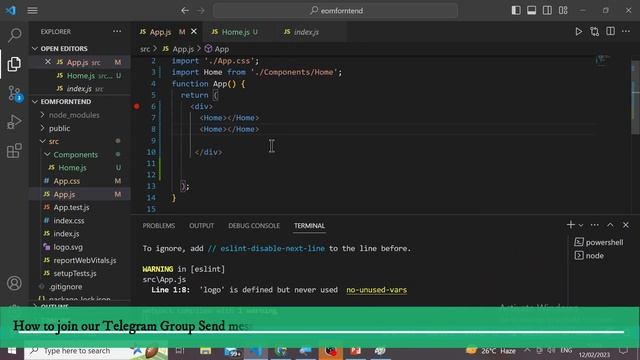
Task: Open Explorer Views and More Actions ellipsis
Action: (117, 31)
